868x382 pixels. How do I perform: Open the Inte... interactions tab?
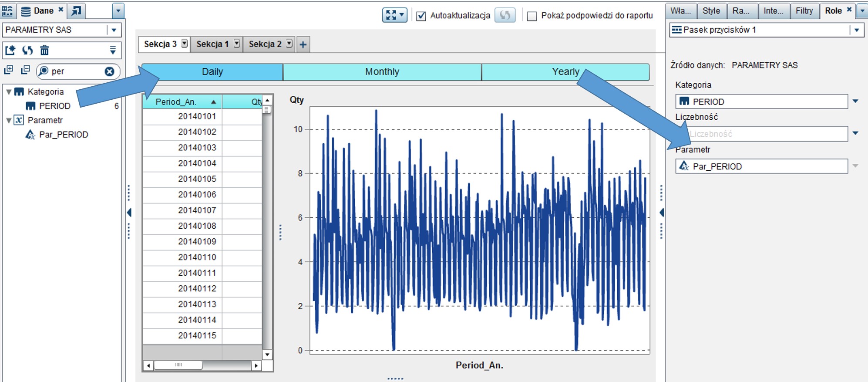pyautogui.click(x=774, y=11)
